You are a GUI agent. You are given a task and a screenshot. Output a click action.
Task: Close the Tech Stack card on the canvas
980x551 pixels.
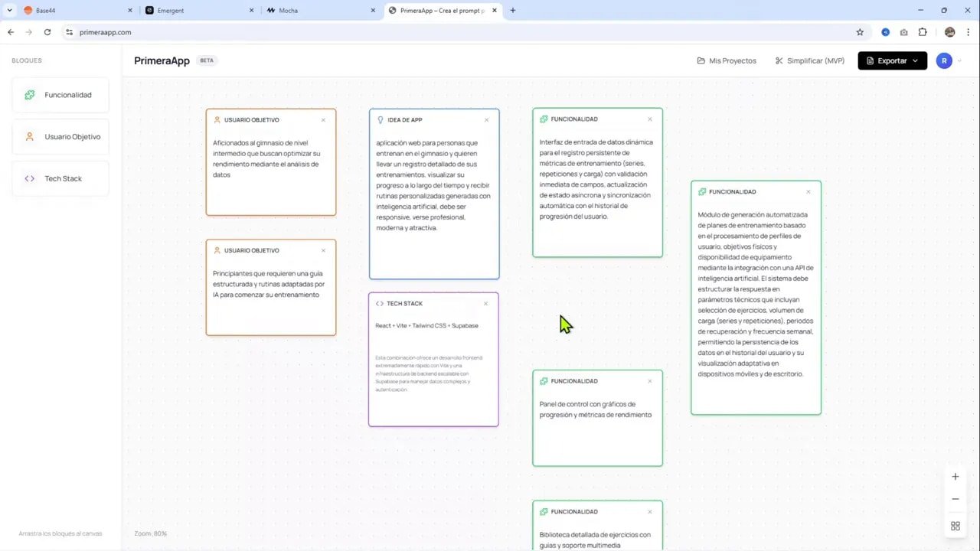tap(485, 303)
